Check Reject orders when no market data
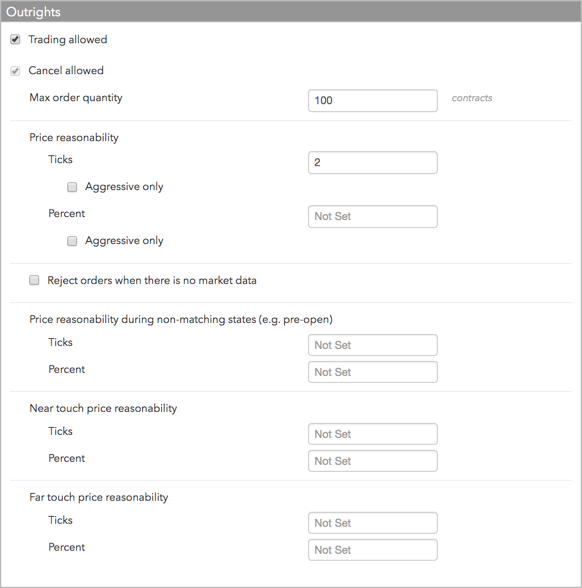This screenshot has width=582, height=588. click(x=34, y=280)
